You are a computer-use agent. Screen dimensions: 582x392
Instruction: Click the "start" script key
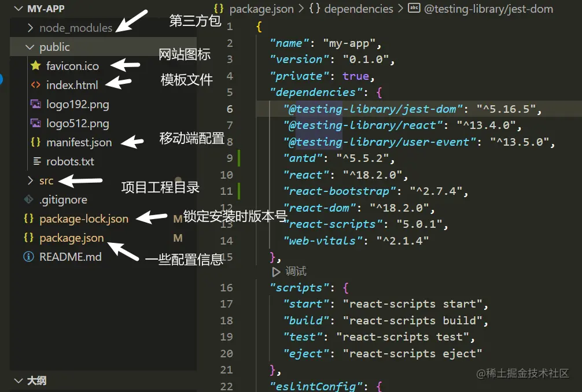[x=306, y=304]
